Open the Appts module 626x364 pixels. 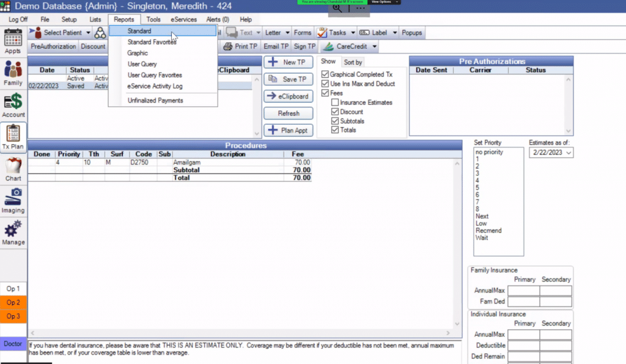13,42
